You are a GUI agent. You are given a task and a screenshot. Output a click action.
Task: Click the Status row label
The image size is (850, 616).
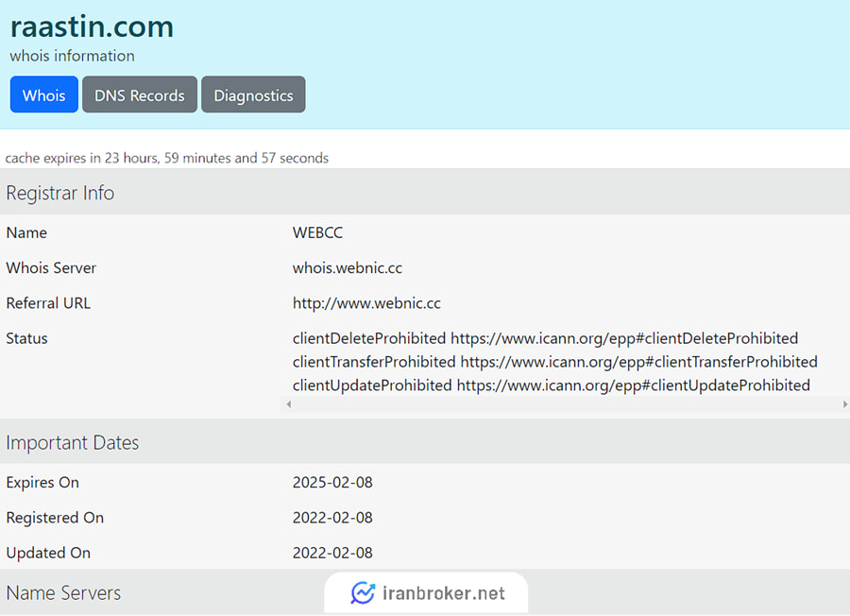pyautogui.click(x=26, y=338)
